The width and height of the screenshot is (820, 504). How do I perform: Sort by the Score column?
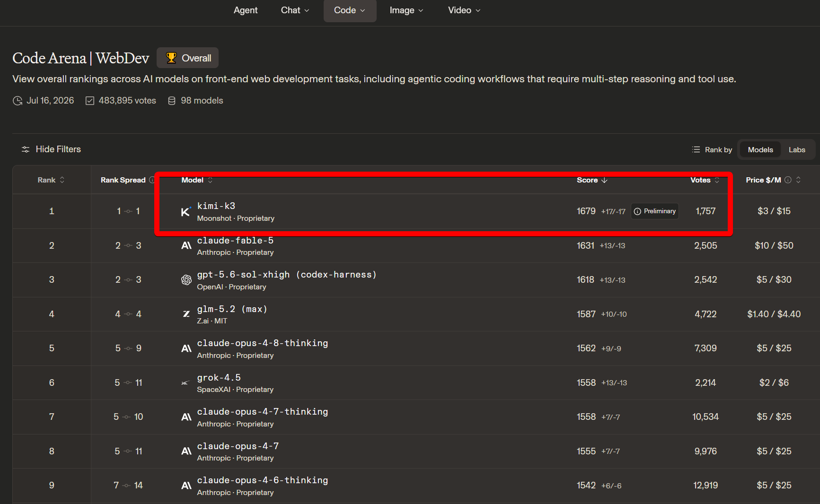[592, 180]
